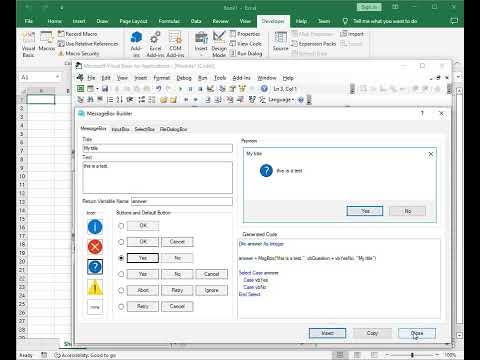Toggle VBA Design Mode toolbar icon
The image size is (480, 360).
[x=210, y=89]
